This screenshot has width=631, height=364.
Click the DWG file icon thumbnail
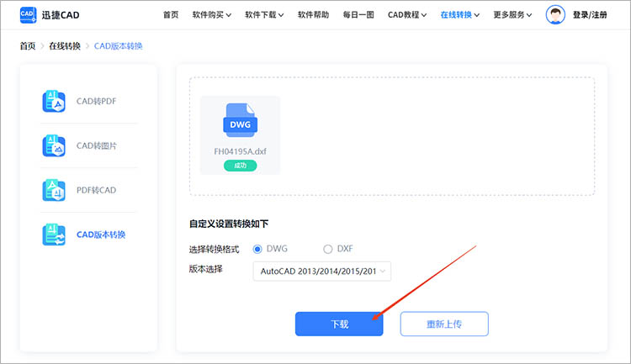pos(241,120)
